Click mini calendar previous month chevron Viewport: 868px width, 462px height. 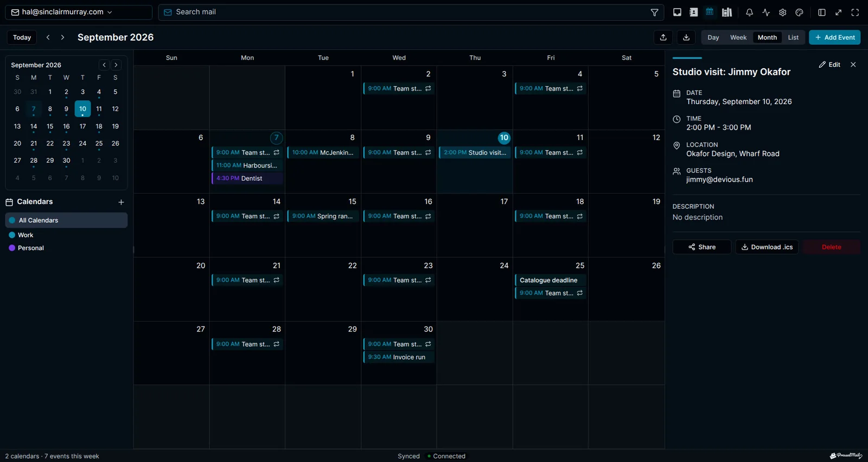click(104, 65)
